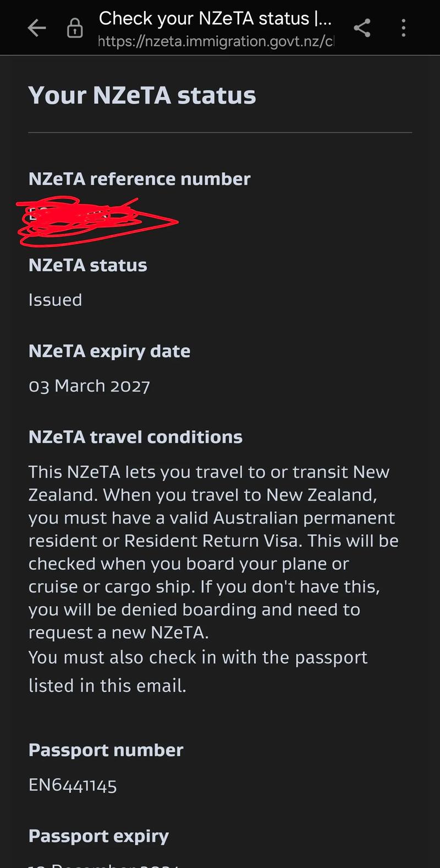Image resolution: width=440 pixels, height=868 pixels.
Task: Click the 'NZeTA travel conditions' heading
Action: pyautogui.click(x=135, y=437)
